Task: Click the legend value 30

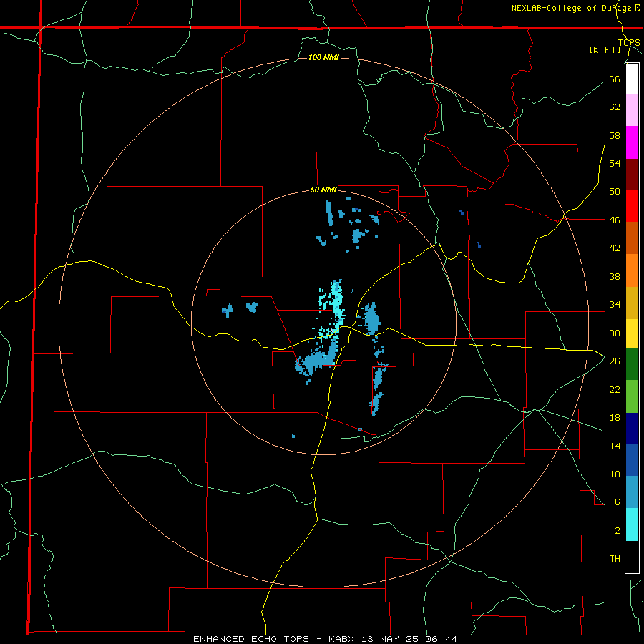Action: point(615,333)
